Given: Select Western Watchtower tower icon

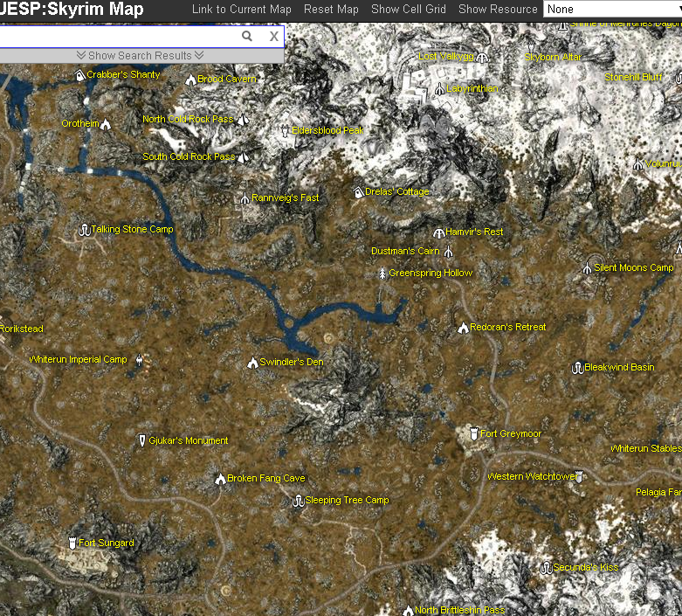Looking at the screenshot, I should pyautogui.click(x=579, y=476).
